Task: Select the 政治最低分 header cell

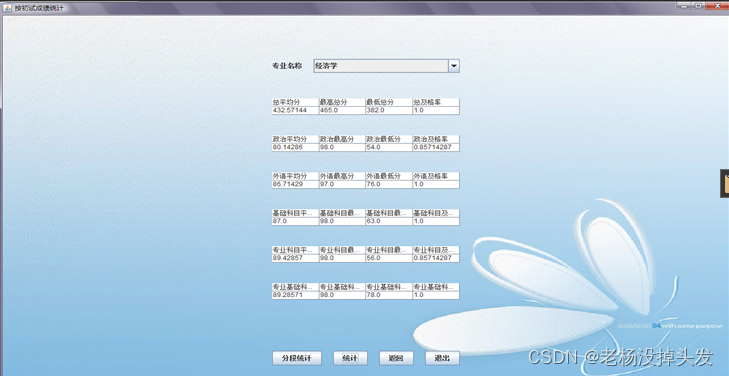Action: click(389, 139)
